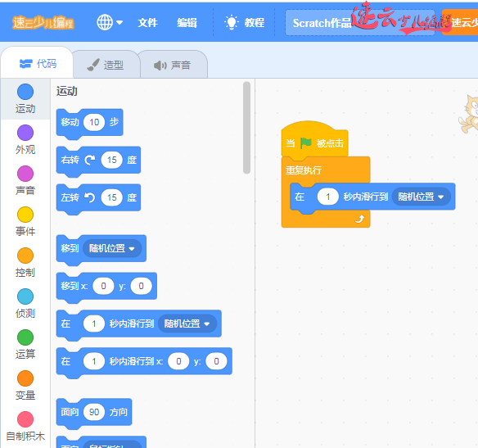The height and width of the screenshot is (448, 478).
Task: Expand 随机位置 dropdown in palette glide block
Action: [187, 324]
